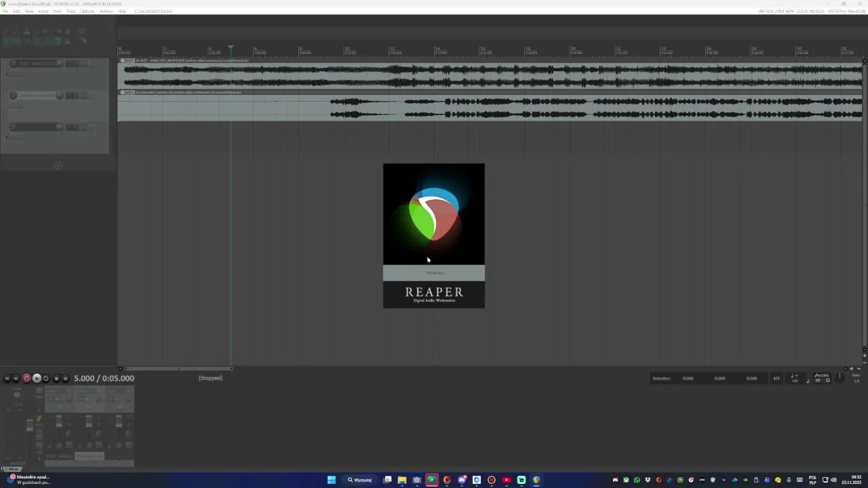
Task: Pause playback in the transport bar
Action: pos(66,378)
